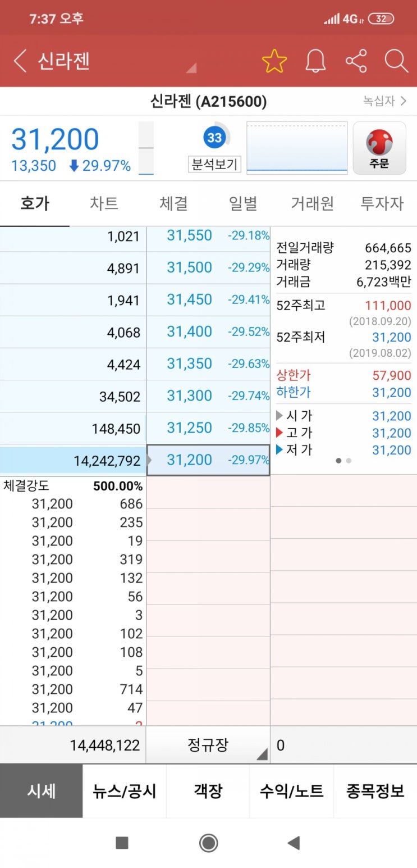Open the 녹십자 next-stock link
This screenshot has width=417, height=868.
[x=385, y=101]
